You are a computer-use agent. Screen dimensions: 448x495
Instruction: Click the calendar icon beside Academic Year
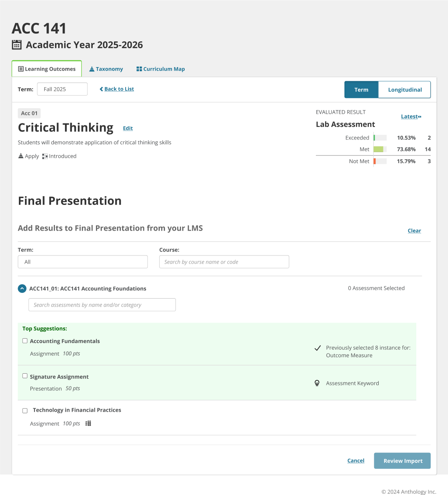pos(16,45)
